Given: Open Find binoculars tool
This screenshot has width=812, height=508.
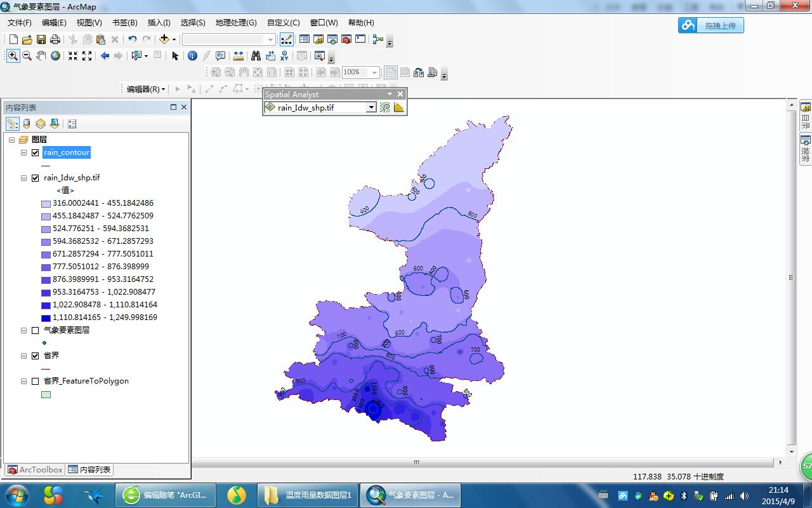Looking at the screenshot, I should [x=256, y=56].
